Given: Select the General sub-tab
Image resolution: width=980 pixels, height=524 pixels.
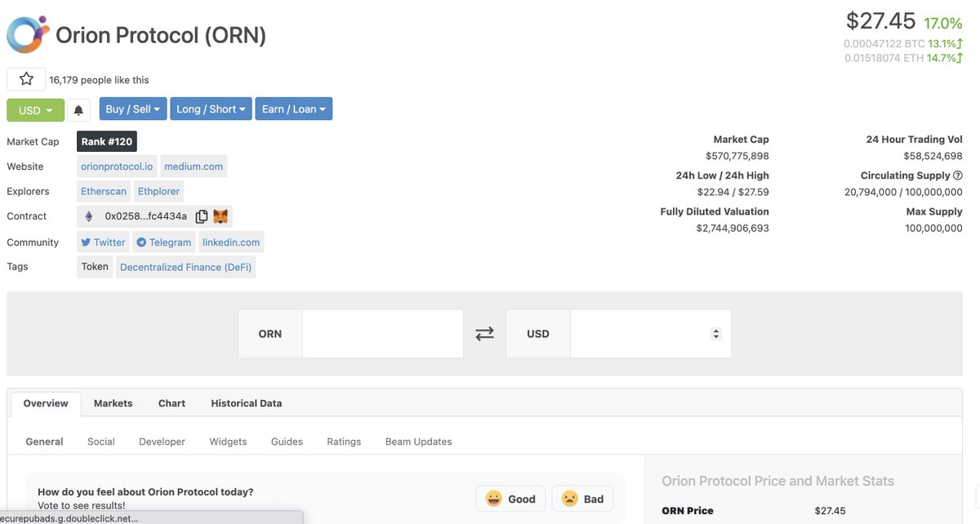Looking at the screenshot, I should click(44, 442).
